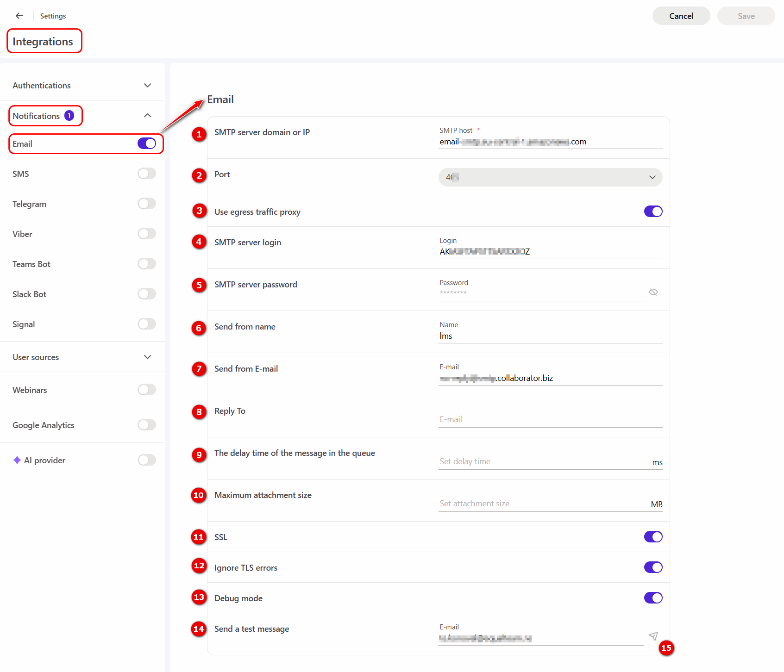Select Webinars in the sidebar

(30, 390)
